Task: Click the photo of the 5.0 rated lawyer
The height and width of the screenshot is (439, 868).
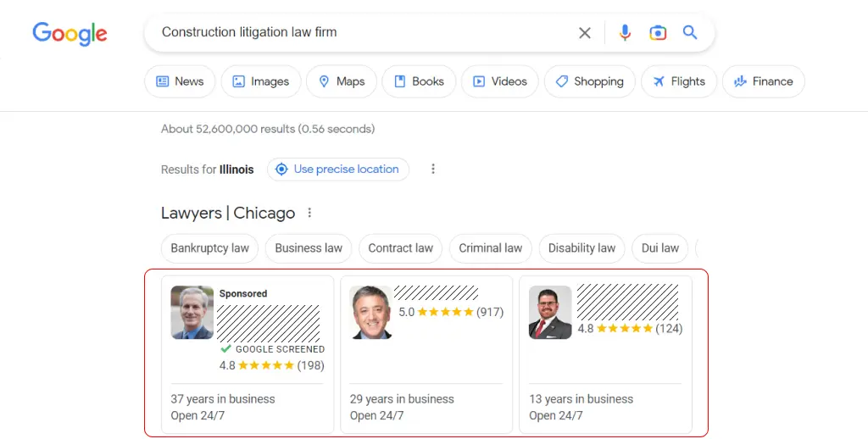Action: [371, 312]
